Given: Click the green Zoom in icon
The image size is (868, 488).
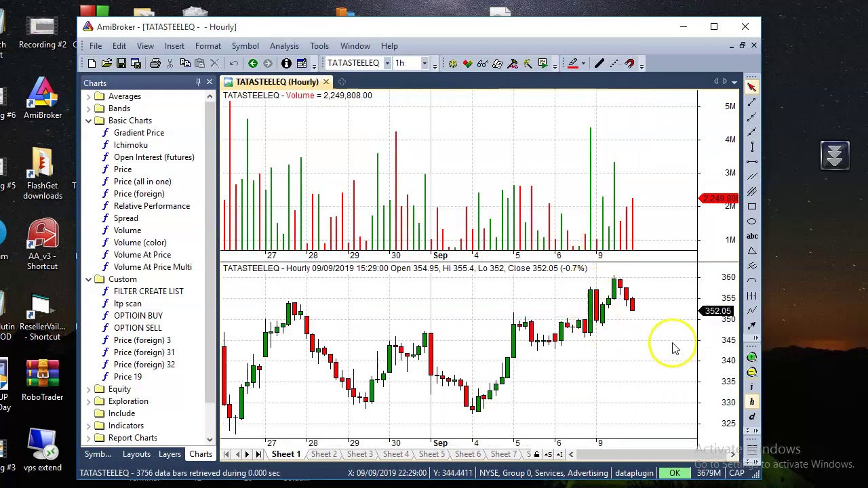Looking at the screenshot, I should (x=752, y=357).
